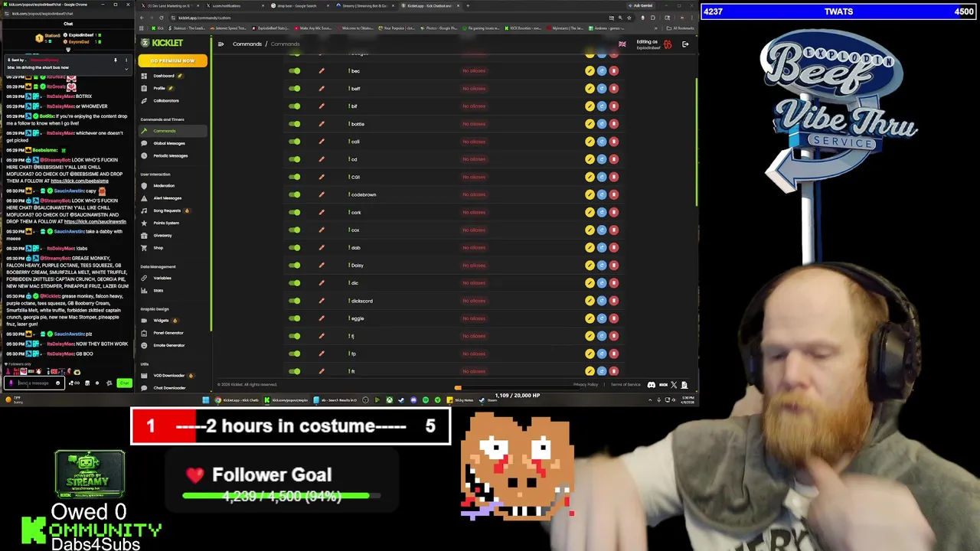Screen dimensions: 980x551
Task: Toggle the !cox command switch
Action: pos(294,230)
